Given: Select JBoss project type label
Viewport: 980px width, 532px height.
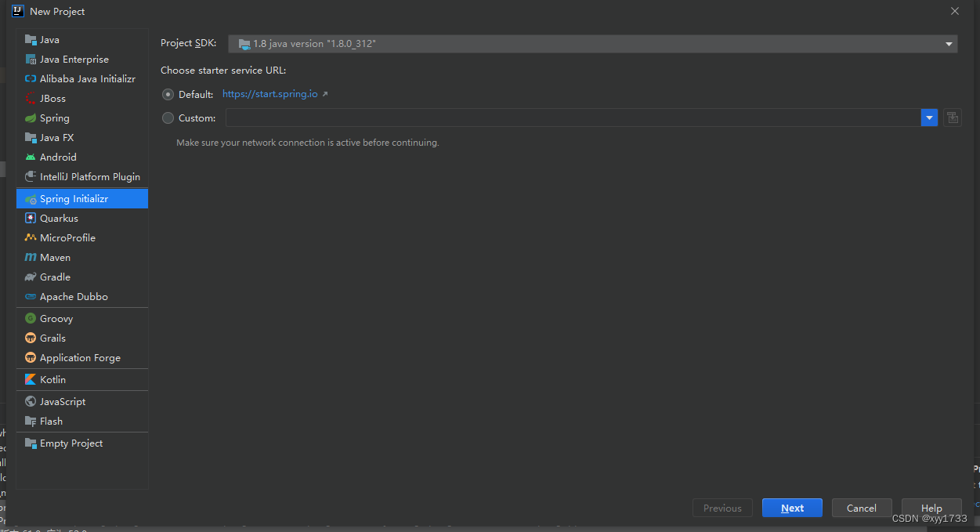Looking at the screenshot, I should (52, 99).
